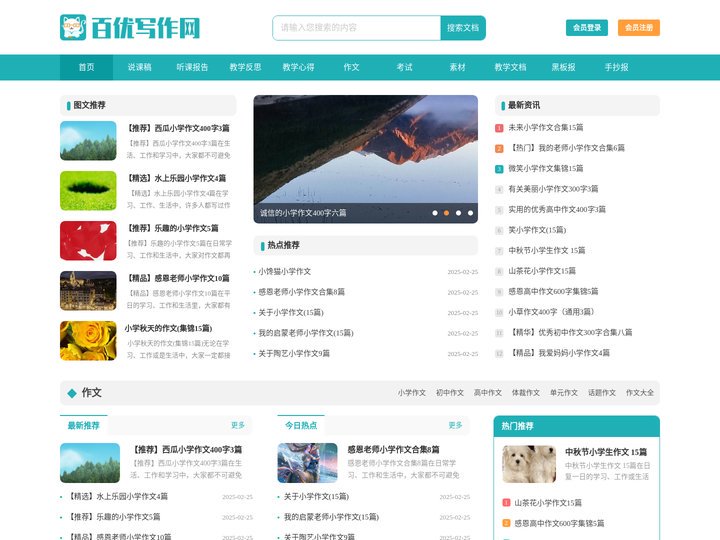The height and width of the screenshot is (540, 720).
Task: Open rank 2 badge 我的老师小学作文合集6篇
Action: pos(499,148)
